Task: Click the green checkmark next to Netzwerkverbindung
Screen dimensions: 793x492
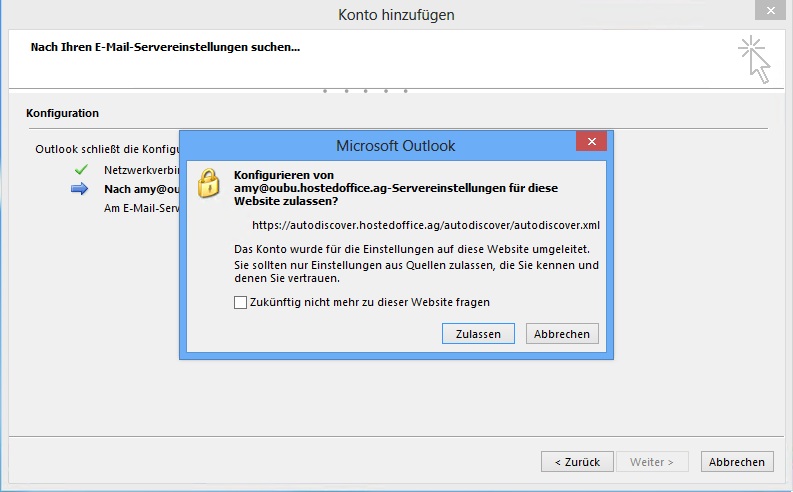Action: [x=81, y=169]
